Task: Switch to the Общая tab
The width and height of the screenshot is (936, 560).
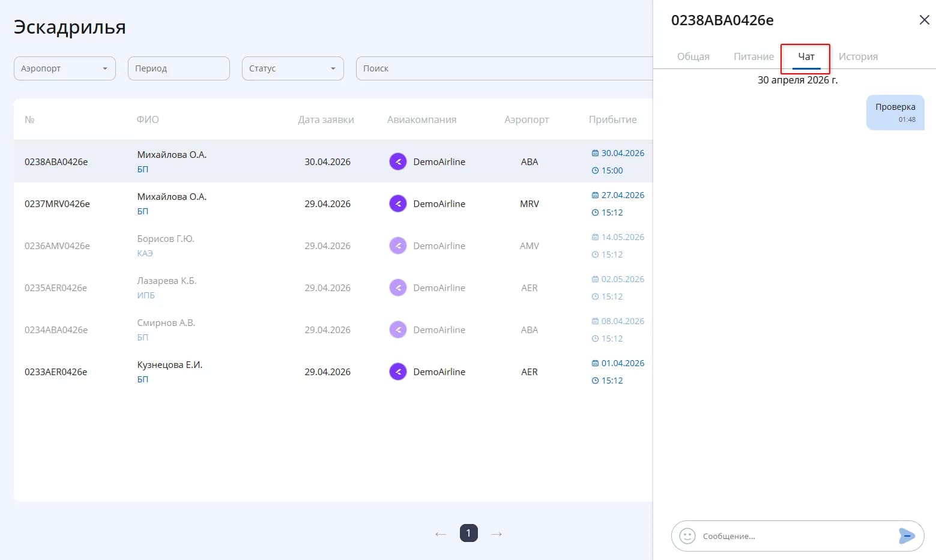Action: coord(693,56)
